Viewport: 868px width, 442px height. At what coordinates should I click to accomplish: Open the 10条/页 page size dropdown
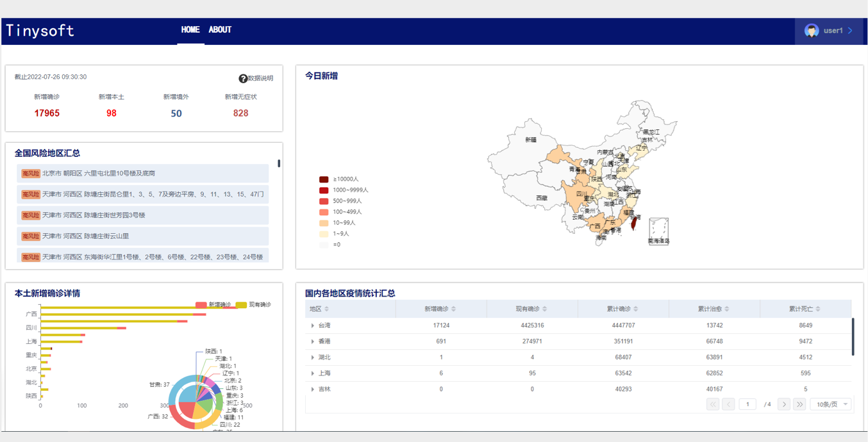[831, 404]
